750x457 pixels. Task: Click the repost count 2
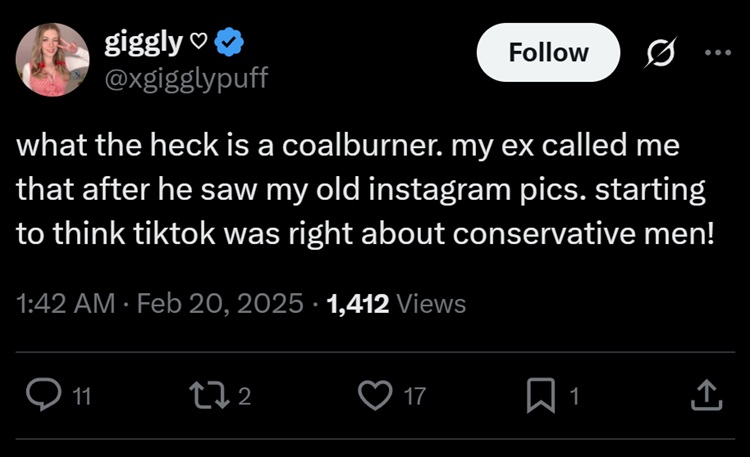(244, 398)
